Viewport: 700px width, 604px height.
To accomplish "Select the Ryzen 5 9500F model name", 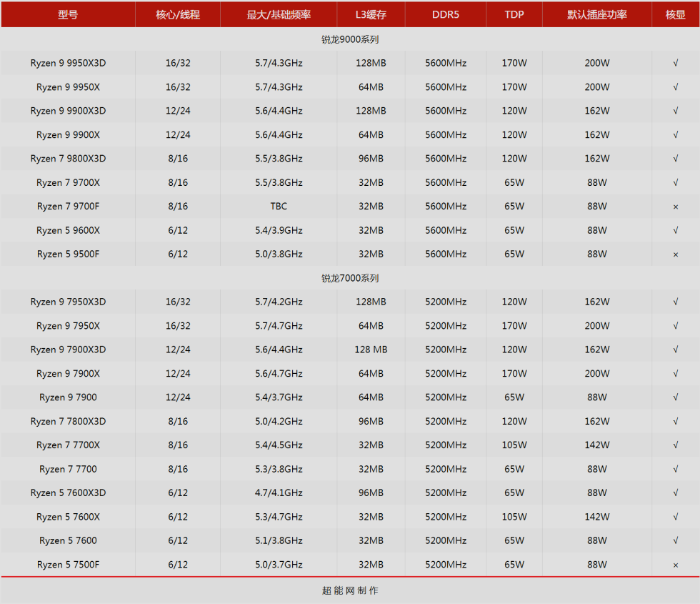I will point(68,254).
